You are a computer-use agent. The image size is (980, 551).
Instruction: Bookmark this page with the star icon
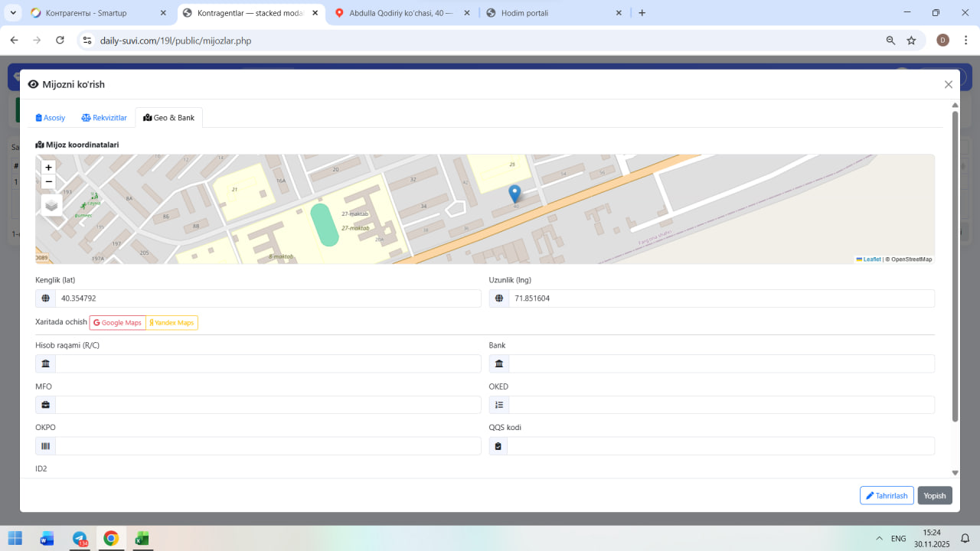[x=911, y=41]
